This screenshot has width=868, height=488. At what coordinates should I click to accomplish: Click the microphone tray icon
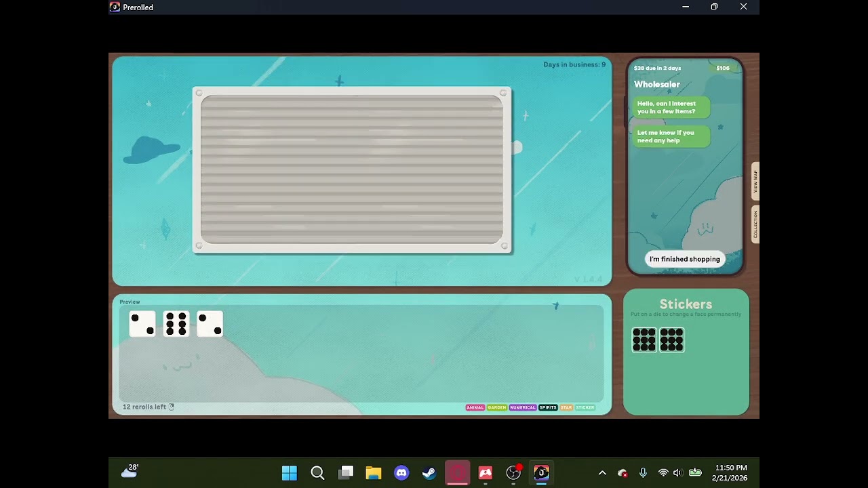click(x=643, y=472)
